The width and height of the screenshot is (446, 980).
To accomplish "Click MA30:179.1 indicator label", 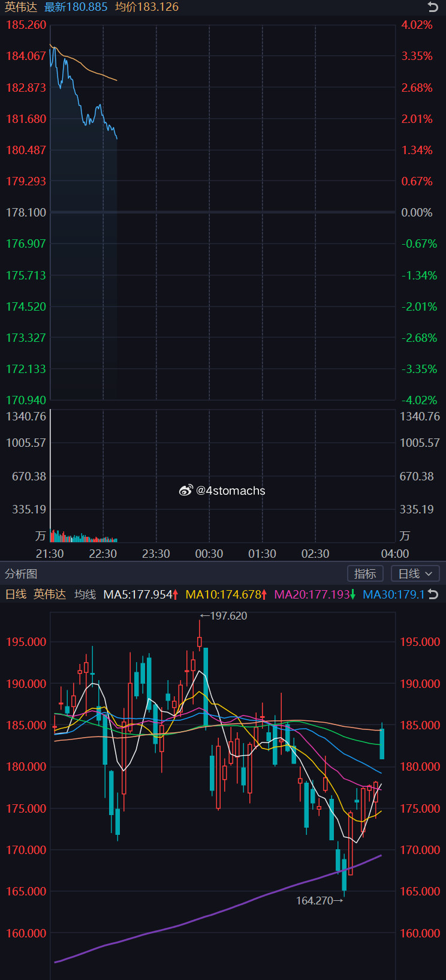I will tap(394, 594).
